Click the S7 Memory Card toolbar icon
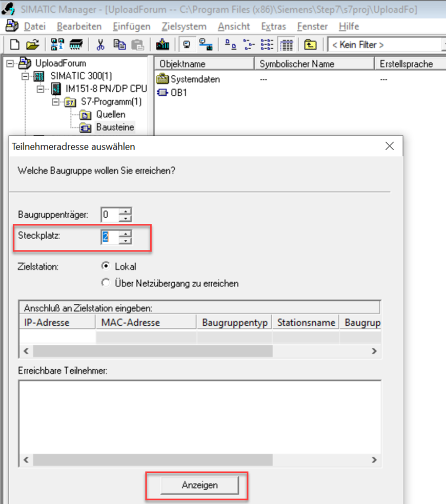Image resolution: width=446 pixels, height=504 pixels. coord(76,45)
